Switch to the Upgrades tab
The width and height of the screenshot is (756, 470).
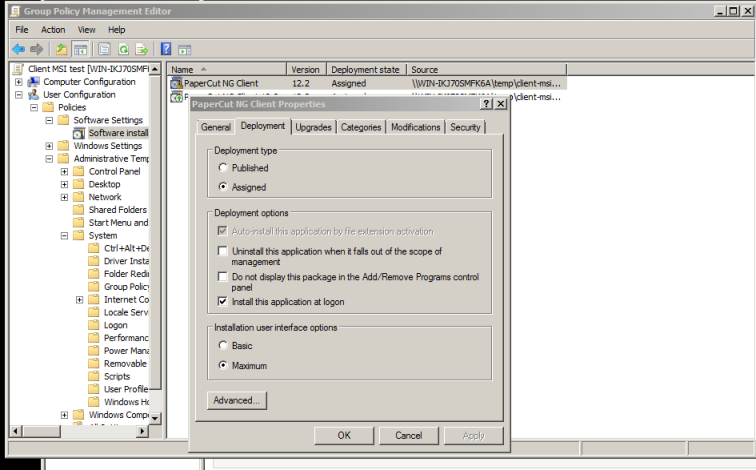(x=313, y=127)
